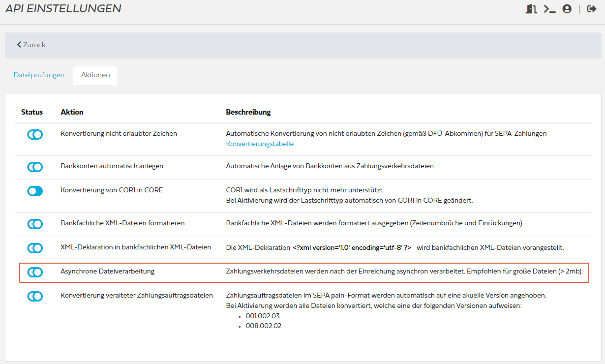
Task: Select the Aktionen tab
Action: [95, 75]
